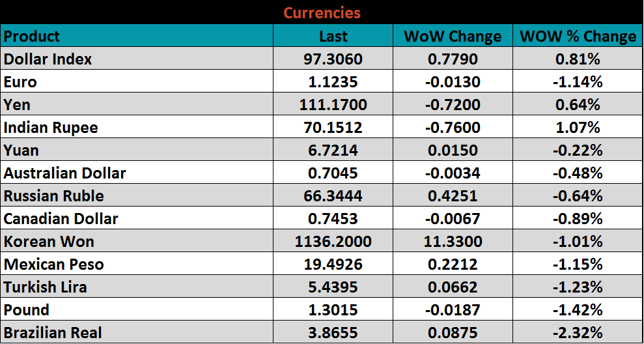Click the Indian Rupee value 70.1512

point(333,128)
